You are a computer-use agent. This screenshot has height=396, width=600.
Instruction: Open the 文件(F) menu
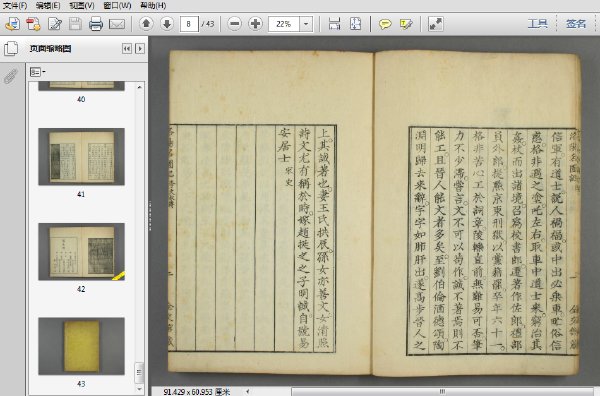pyautogui.click(x=15, y=5)
